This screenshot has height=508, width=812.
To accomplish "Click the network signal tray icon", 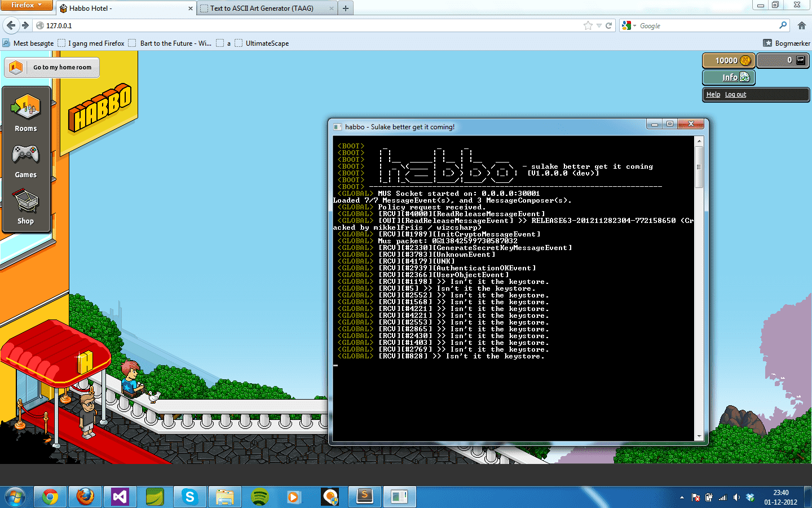I will tap(723, 497).
